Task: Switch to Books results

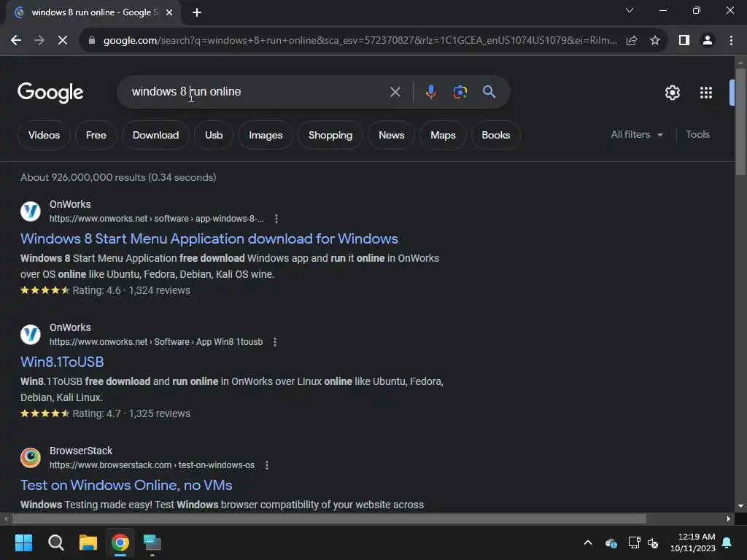Action: click(x=495, y=135)
